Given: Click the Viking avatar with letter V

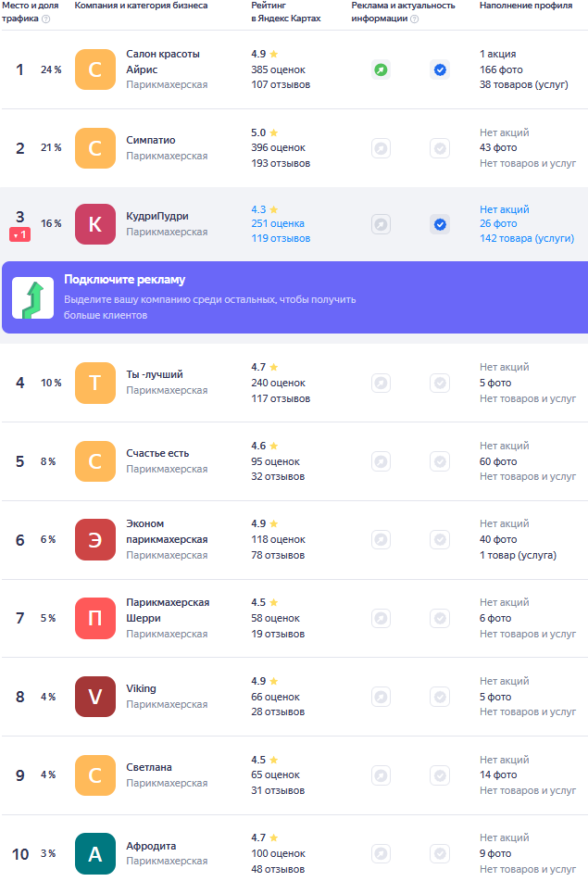Looking at the screenshot, I should [x=94, y=697].
